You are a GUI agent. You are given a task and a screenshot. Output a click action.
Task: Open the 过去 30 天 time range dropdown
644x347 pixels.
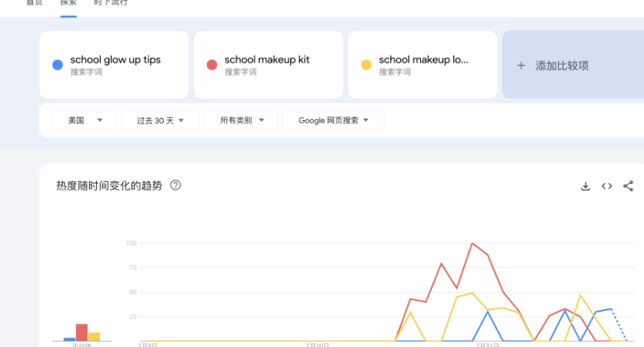(x=160, y=120)
